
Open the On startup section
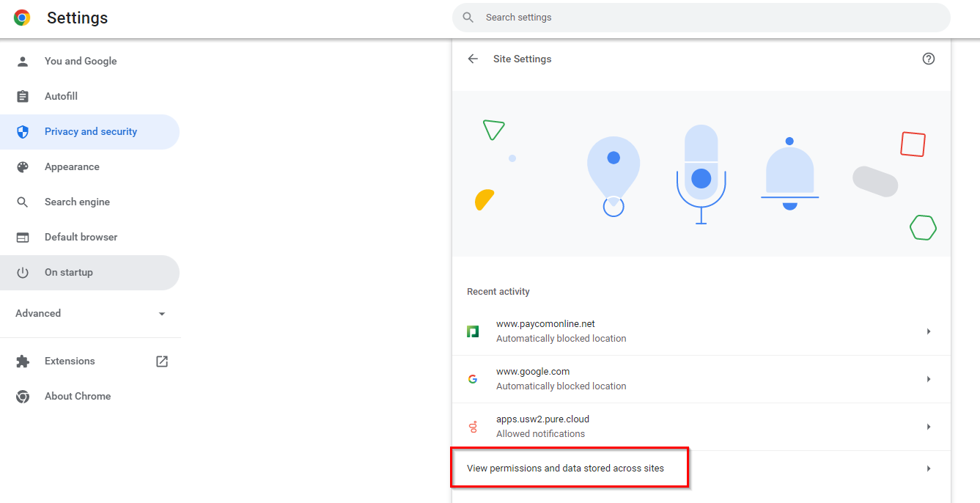[69, 272]
